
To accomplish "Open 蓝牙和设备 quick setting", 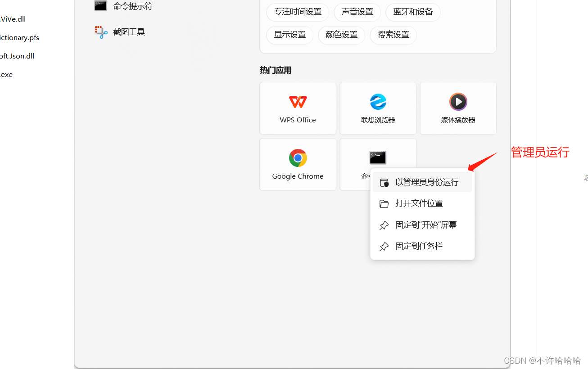I will (x=413, y=12).
